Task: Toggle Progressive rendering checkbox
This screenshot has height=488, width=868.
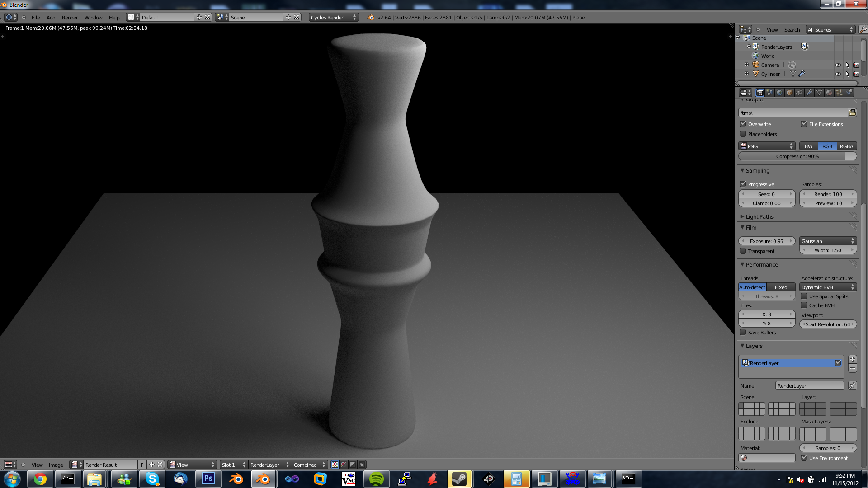Action: click(743, 183)
